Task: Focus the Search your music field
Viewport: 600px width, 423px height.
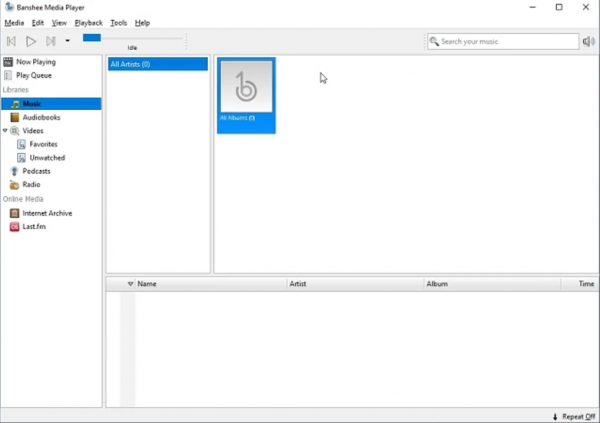Action: tap(503, 41)
